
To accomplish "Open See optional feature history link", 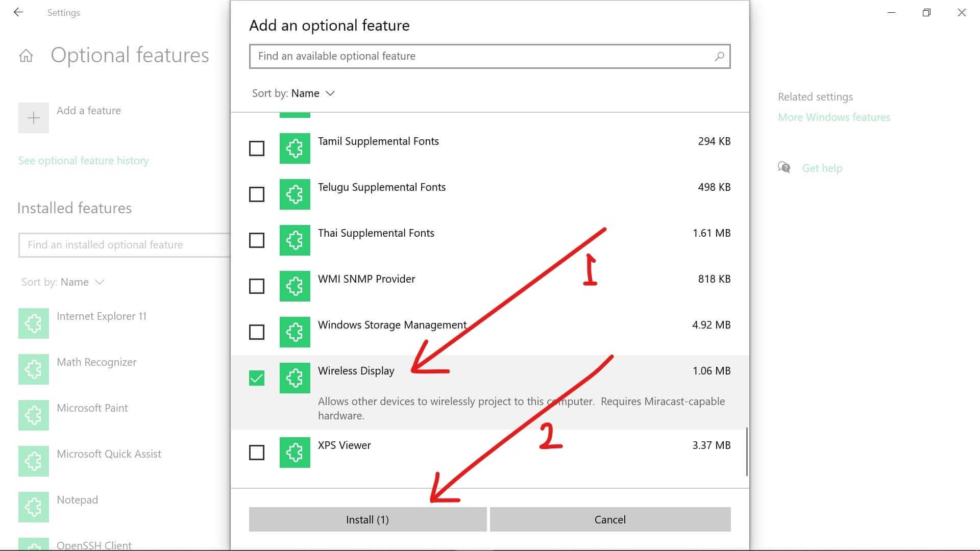I will click(83, 161).
